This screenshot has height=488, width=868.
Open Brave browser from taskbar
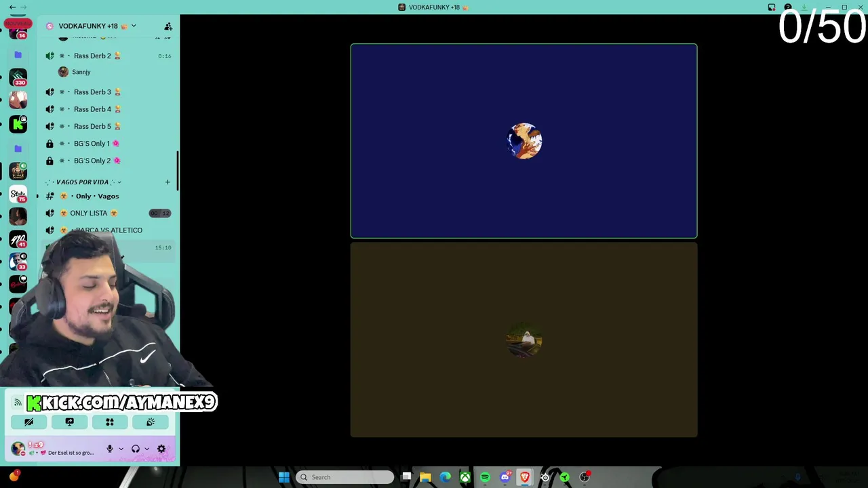click(525, 477)
